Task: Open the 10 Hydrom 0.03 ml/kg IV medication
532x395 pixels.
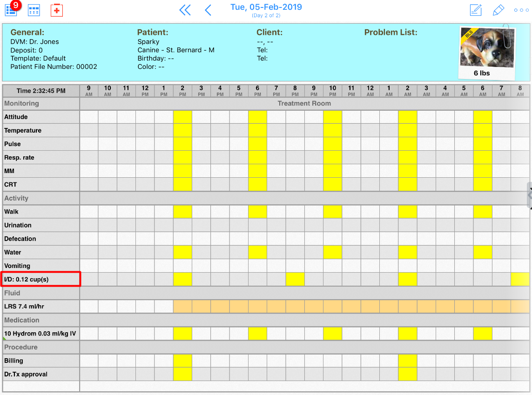Action: (41, 334)
